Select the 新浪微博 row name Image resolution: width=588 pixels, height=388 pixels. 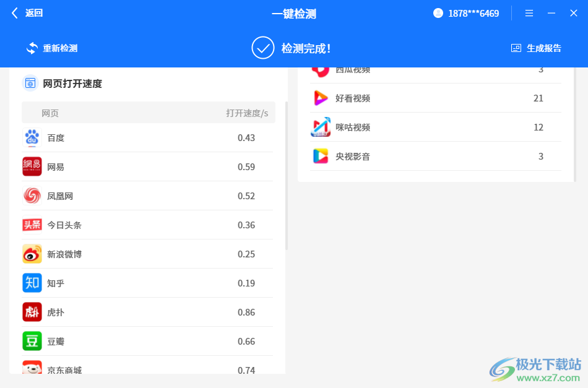tap(64, 254)
